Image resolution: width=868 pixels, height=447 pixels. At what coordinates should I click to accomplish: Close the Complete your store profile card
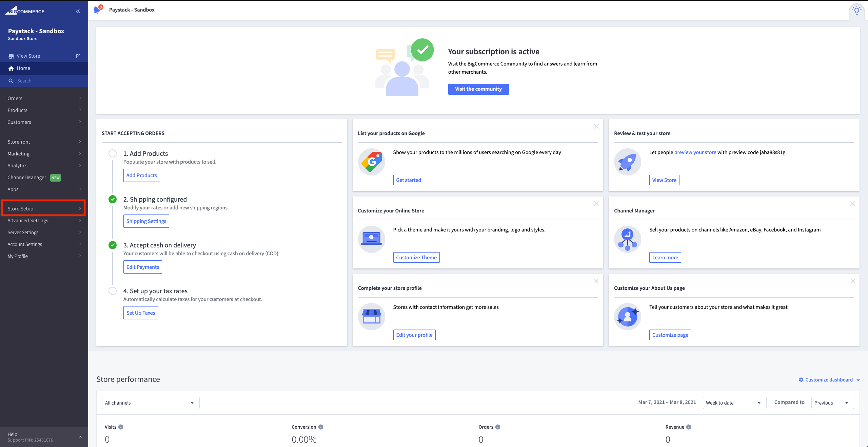tap(596, 281)
